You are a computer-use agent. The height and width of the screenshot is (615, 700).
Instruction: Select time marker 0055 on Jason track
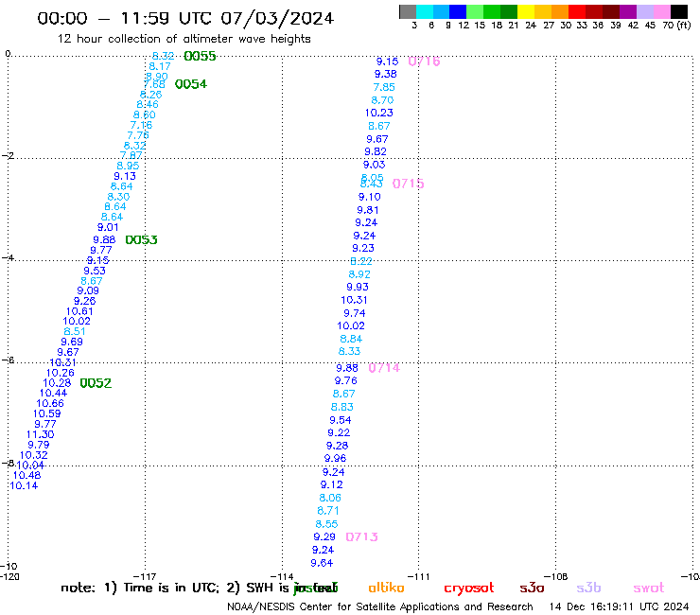tap(200, 56)
